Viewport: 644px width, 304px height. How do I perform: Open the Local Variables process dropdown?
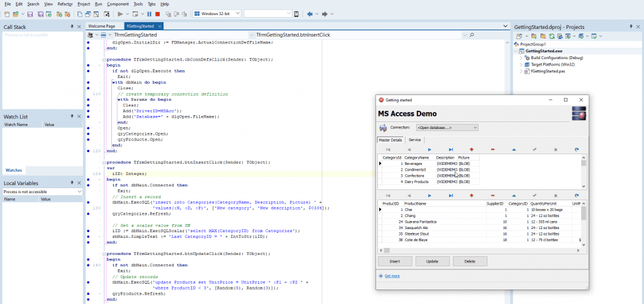coord(80,192)
